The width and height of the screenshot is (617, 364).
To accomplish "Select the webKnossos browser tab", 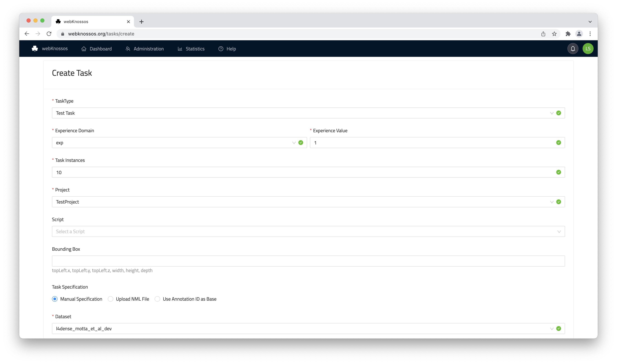I will (x=92, y=22).
